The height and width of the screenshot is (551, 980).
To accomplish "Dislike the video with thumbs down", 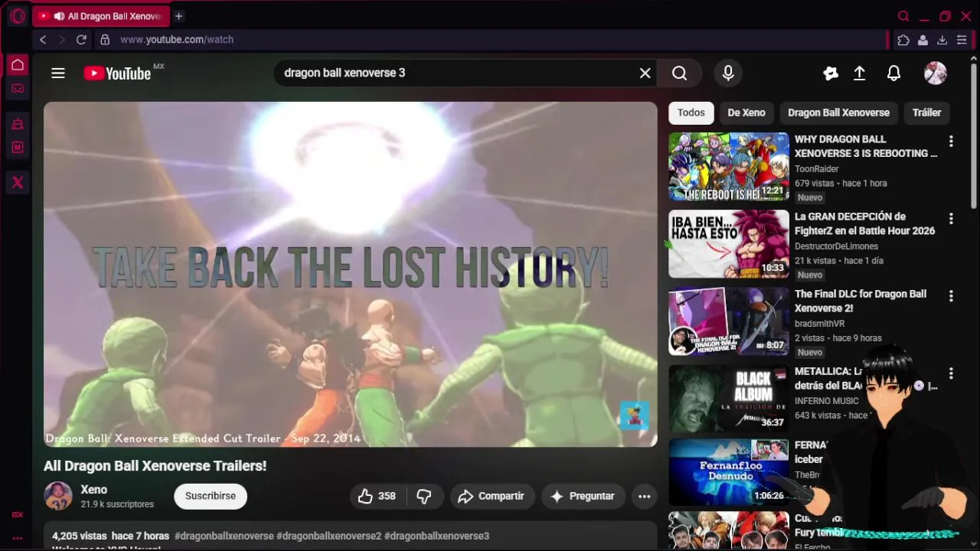I will [423, 496].
